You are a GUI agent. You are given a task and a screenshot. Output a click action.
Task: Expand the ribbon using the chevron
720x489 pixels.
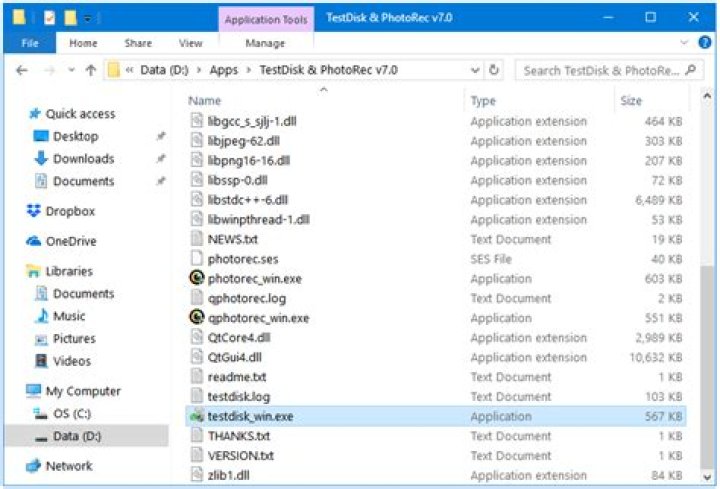684,43
